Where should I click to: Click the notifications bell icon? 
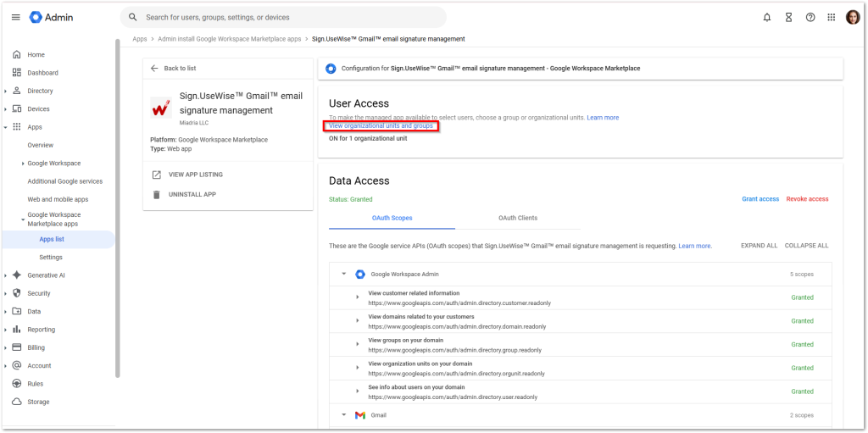coord(766,17)
